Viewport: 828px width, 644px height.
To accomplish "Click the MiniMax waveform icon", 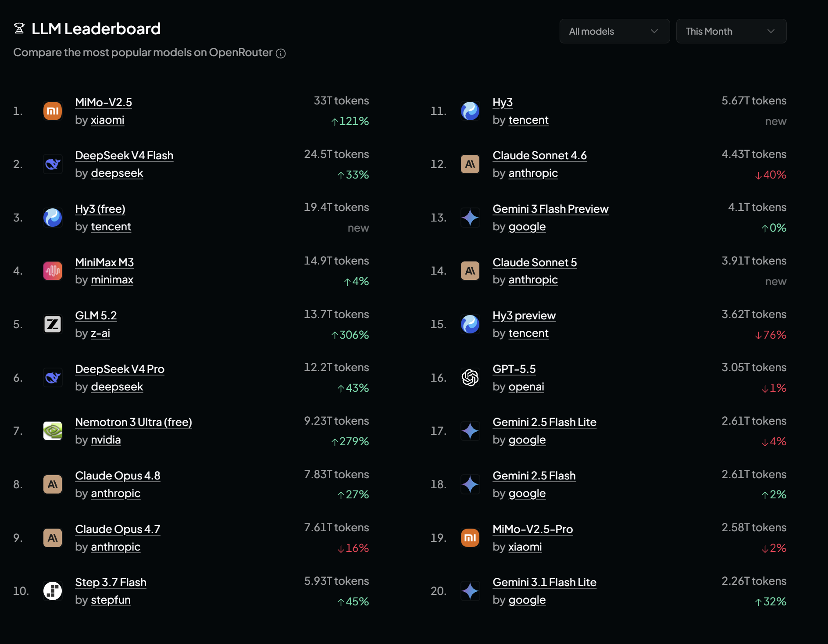I will [53, 271].
